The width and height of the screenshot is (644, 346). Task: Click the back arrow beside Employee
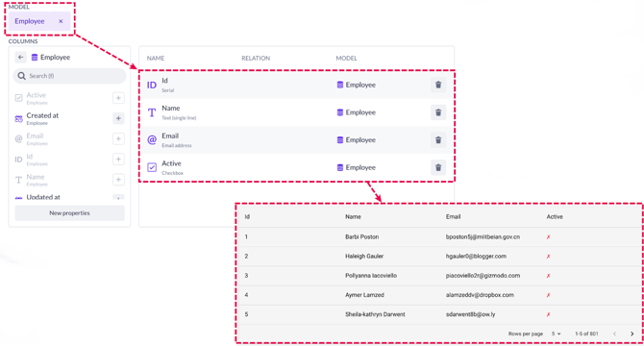20,58
